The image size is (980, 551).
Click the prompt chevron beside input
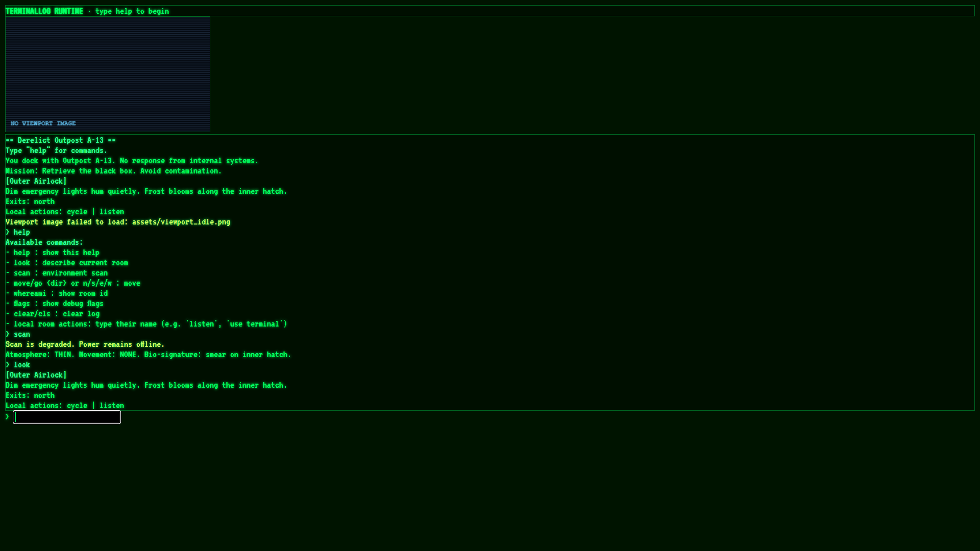(8, 417)
